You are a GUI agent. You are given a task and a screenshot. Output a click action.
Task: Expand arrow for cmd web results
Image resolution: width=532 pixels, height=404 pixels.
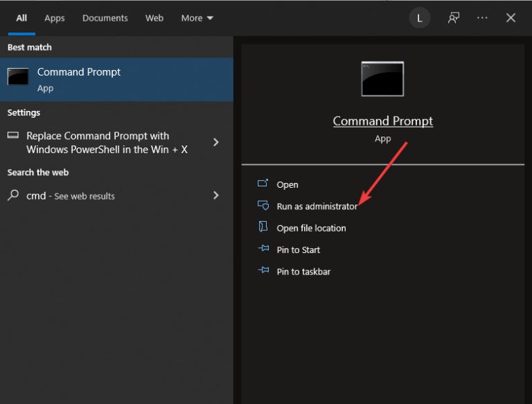point(216,195)
